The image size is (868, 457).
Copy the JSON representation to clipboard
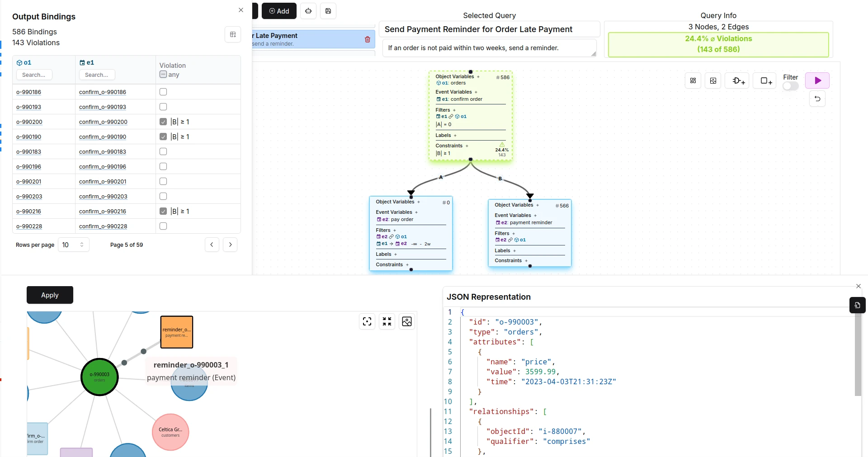(x=857, y=305)
